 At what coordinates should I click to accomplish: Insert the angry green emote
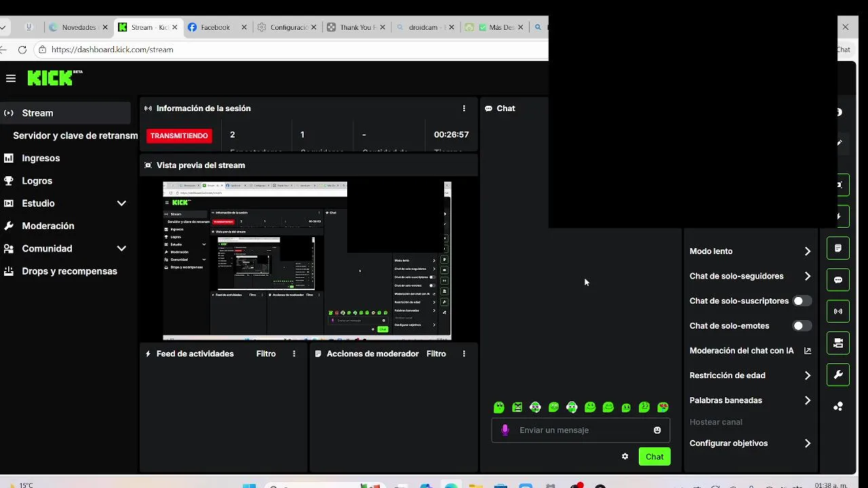(517, 407)
